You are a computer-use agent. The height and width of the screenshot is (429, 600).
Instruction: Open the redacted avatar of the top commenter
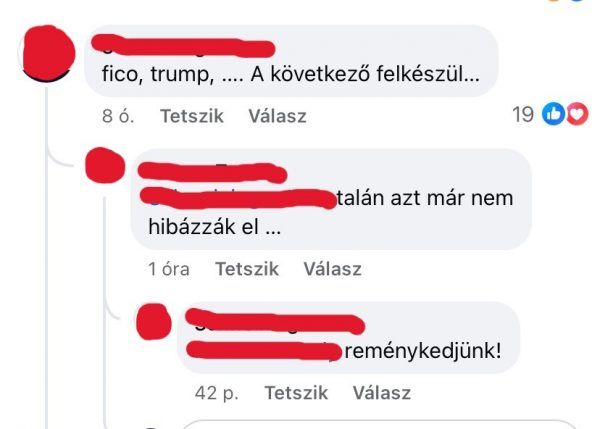[x=47, y=54]
